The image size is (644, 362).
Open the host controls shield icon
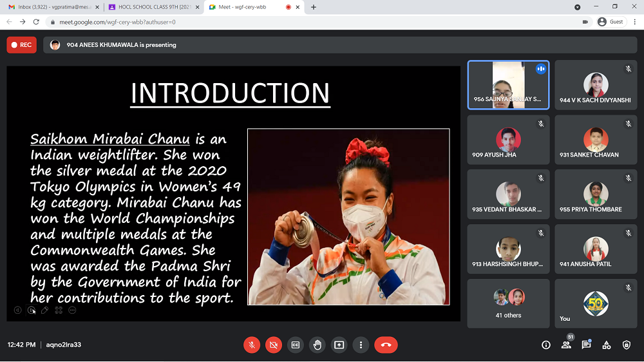(626, 345)
